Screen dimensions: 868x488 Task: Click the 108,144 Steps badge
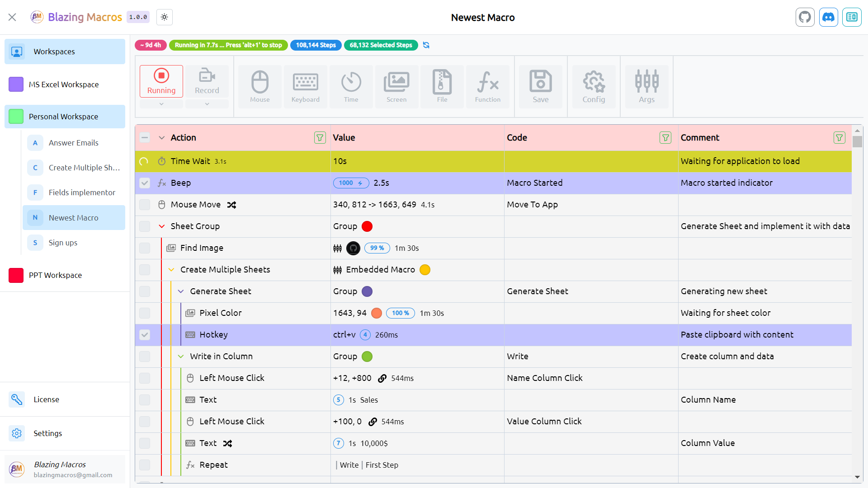pos(316,45)
